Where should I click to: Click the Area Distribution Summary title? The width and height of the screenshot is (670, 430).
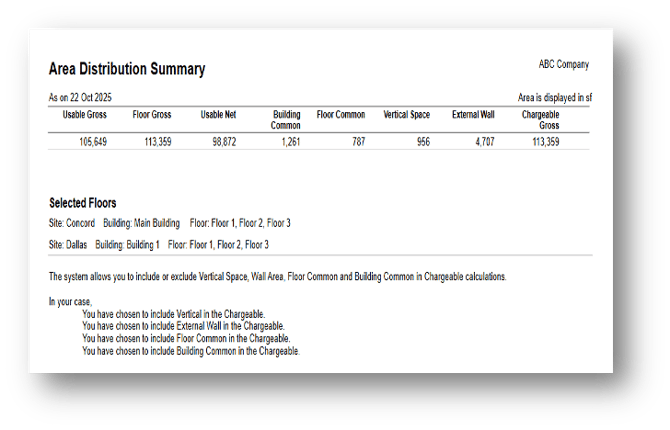pos(127,70)
